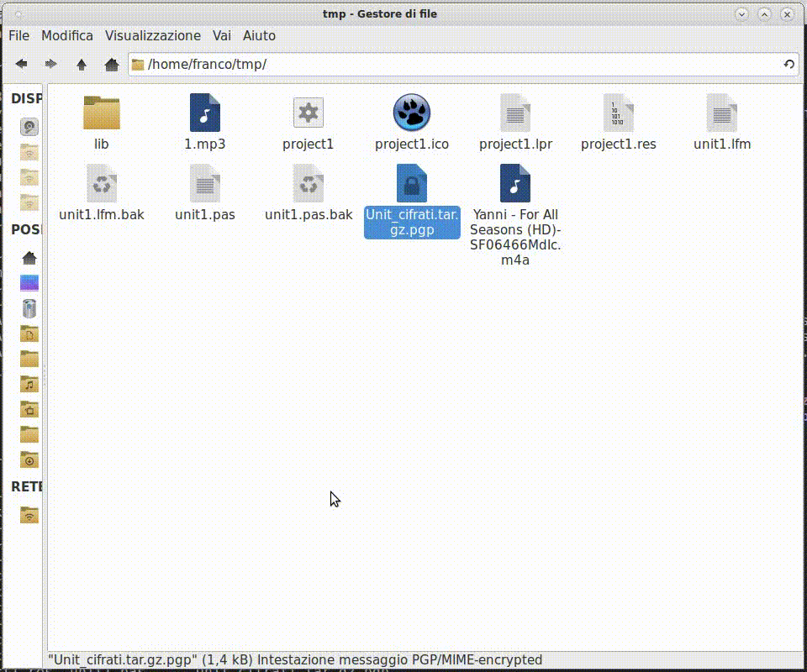Select the lib folder icon
The height and width of the screenshot is (672, 807).
tap(102, 113)
